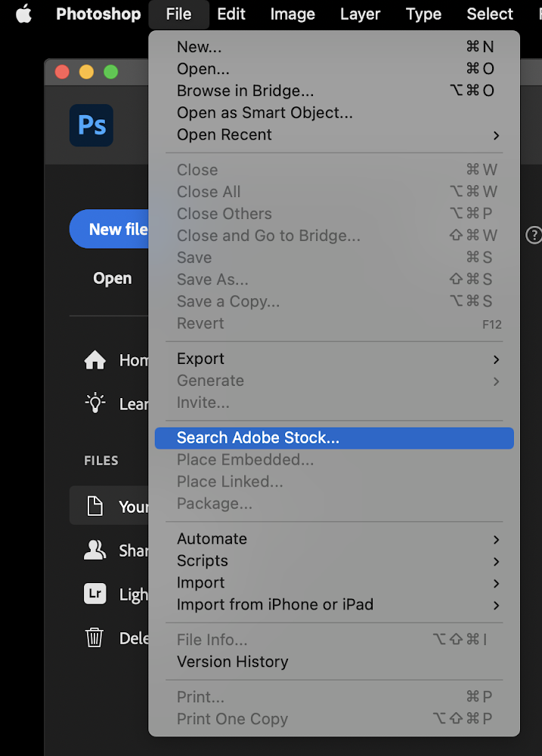Click the Deleted trash can icon
Screen dimensions: 542x756
pos(94,638)
